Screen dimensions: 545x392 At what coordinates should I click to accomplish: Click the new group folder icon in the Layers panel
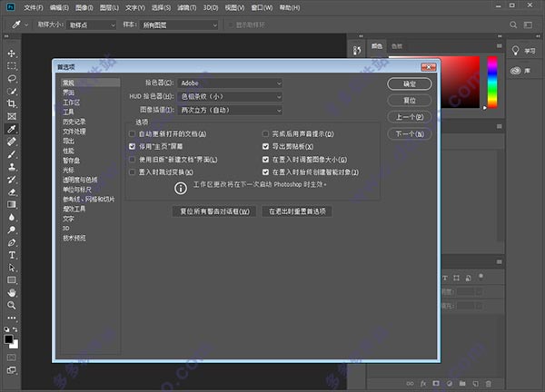(462, 384)
